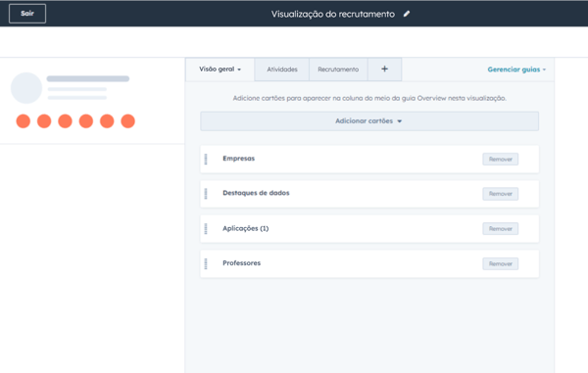Image resolution: width=588 pixels, height=373 pixels.
Task: Exit with the Sair button
Action: [27, 14]
